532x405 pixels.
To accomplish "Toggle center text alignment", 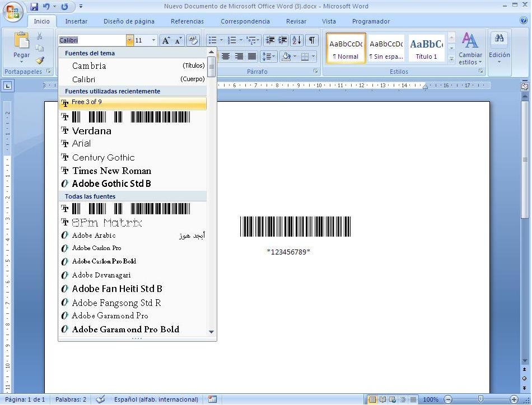I will [226, 56].
